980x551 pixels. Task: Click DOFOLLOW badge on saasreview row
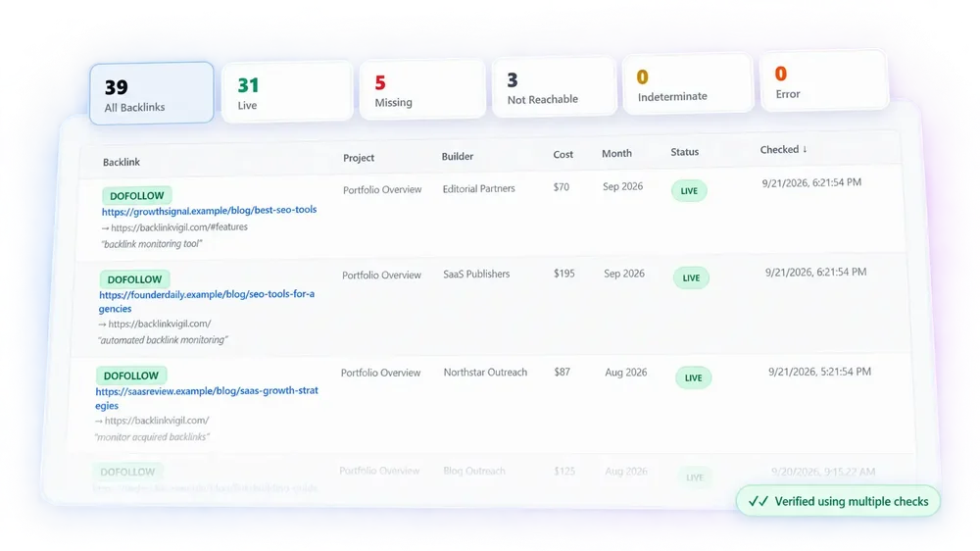pyautogui.click(x=131, y=376)
